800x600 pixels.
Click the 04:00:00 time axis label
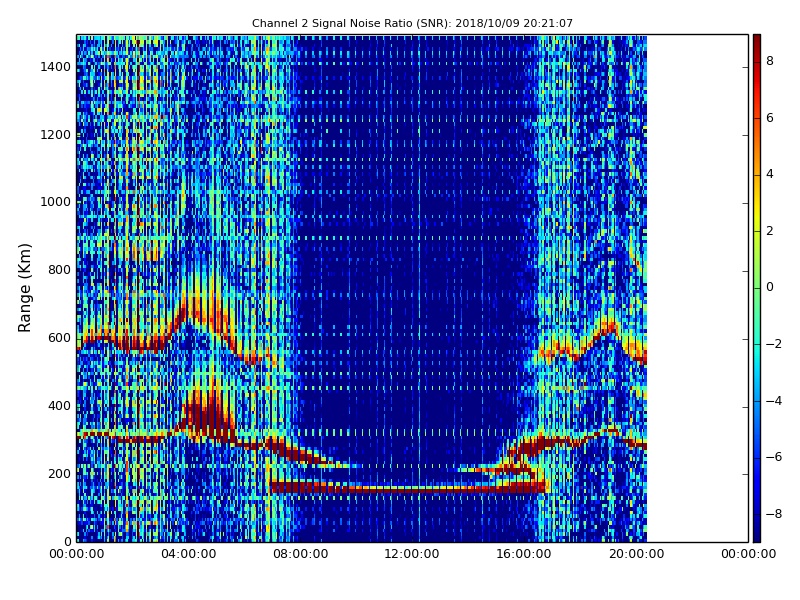click(x=189, y=554)
